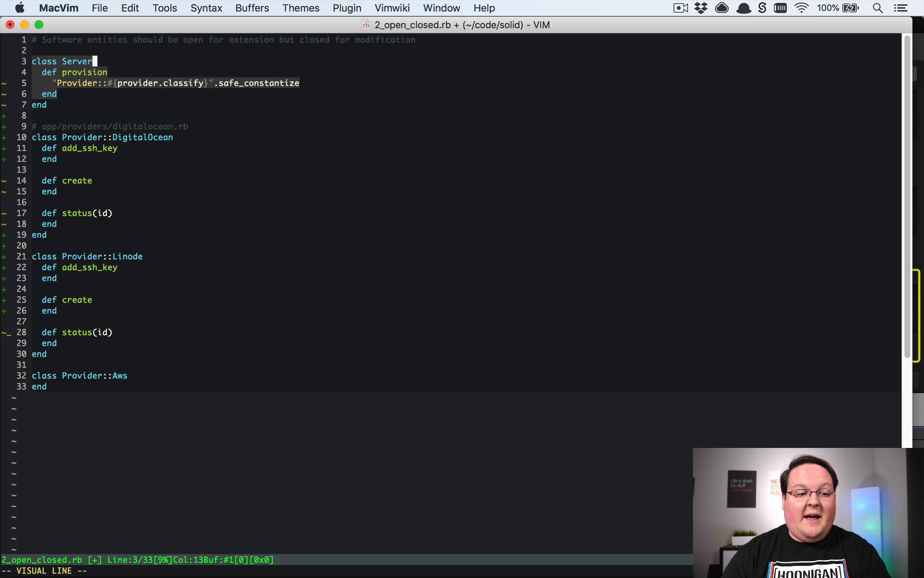Open the Help menu
This screenshot has height=578, width=924.
pos(484,8)
